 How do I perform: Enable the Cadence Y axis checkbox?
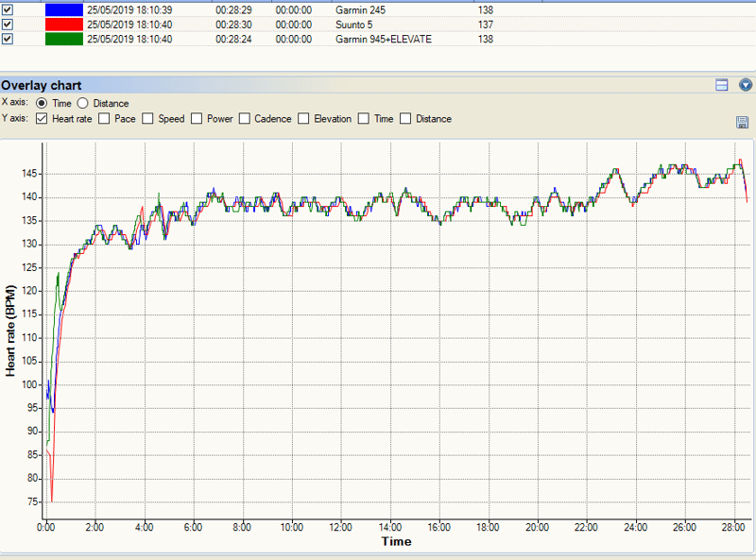(245, 119)
